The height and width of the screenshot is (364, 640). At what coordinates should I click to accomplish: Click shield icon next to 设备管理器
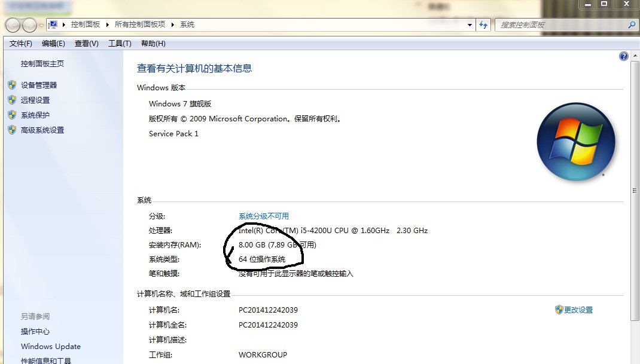[x=12, y=85]
